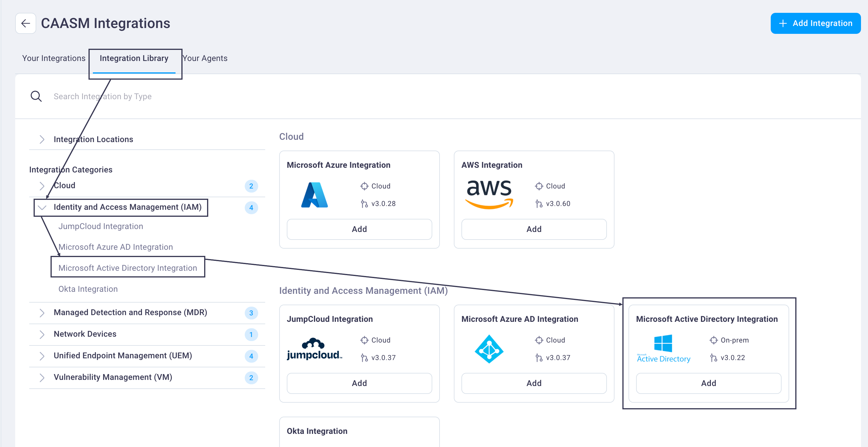Click the Vulnerability Management (VM) label
The image size is (868, 447).
113,377
